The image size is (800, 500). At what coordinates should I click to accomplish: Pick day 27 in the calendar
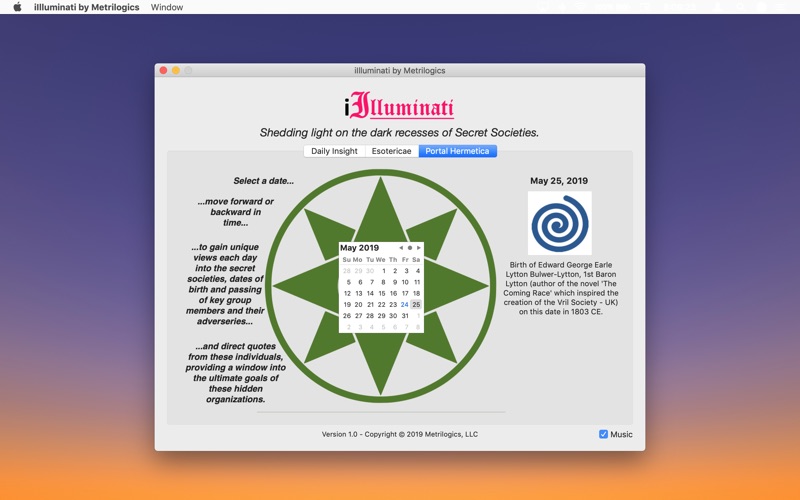(359, 316)
